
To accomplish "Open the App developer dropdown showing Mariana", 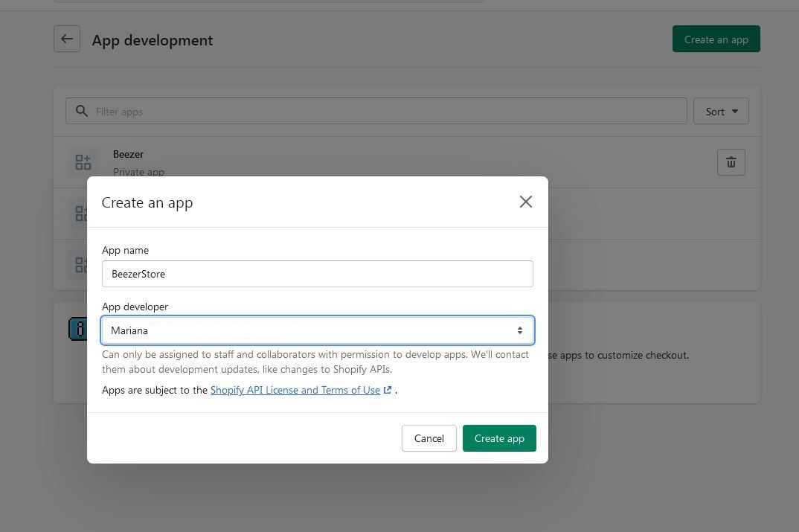I will tap(317, 330).
